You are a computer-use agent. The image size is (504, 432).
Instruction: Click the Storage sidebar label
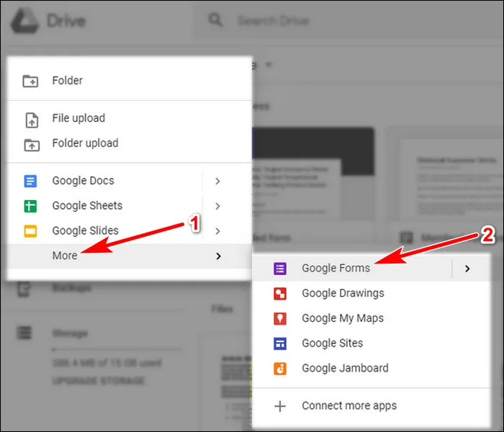coord(70,333)
